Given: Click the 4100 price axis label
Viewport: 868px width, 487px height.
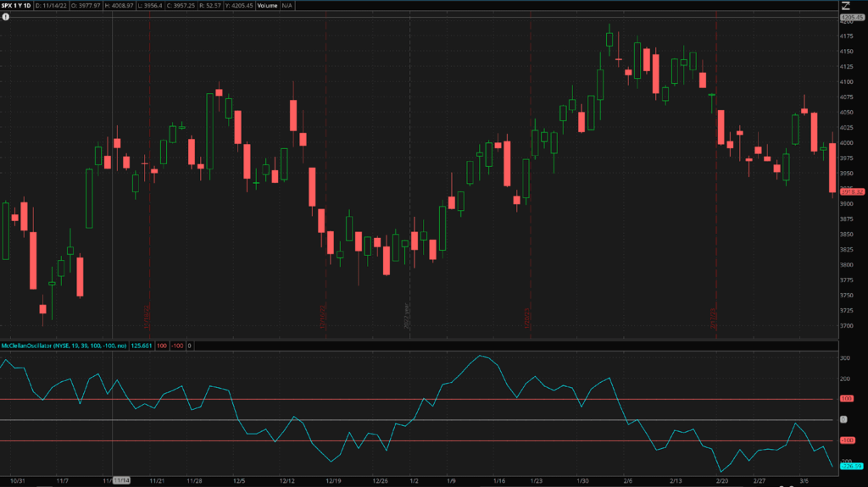Looking at the screenshot, I should pos(847,82).
